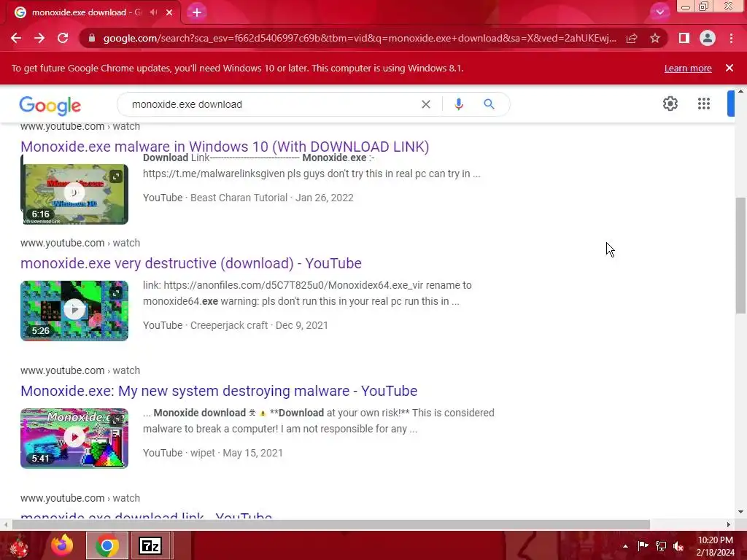
Task: Click the monoxide.exe download search box
Action: [x=271, y=104]
